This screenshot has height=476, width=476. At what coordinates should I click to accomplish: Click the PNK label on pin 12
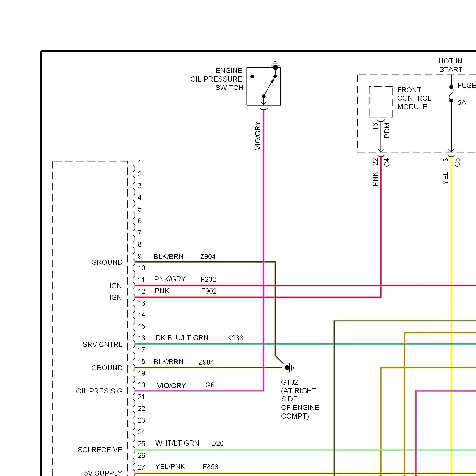coord(162,291)
